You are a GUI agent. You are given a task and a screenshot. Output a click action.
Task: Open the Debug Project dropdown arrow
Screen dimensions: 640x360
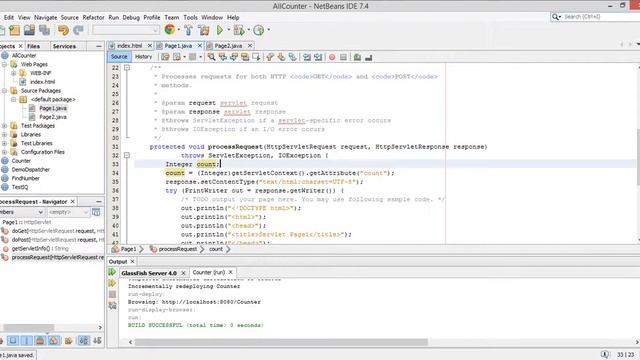(x=248, y=30)
